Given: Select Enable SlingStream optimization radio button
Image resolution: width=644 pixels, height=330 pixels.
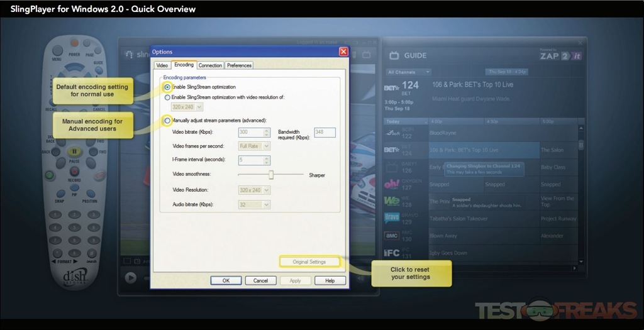Looking at the screenshot, I should coord(167,87).
